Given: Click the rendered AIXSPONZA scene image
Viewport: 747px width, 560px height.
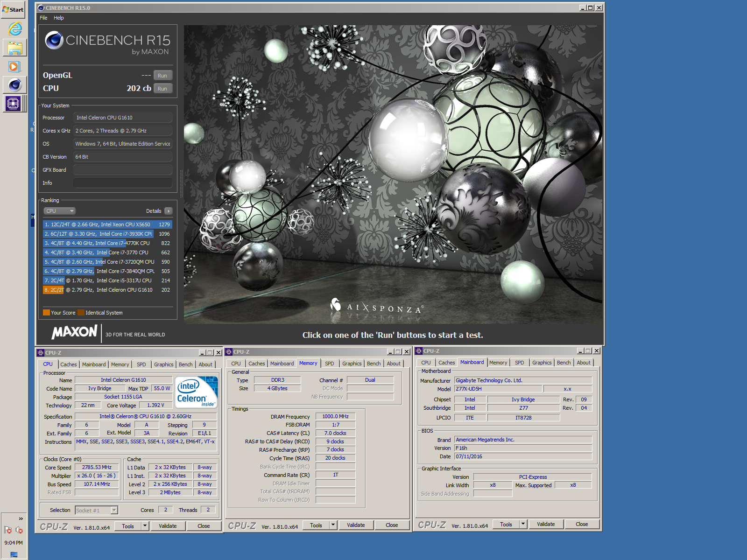Looking at the screenshot, I should [393, 174].
